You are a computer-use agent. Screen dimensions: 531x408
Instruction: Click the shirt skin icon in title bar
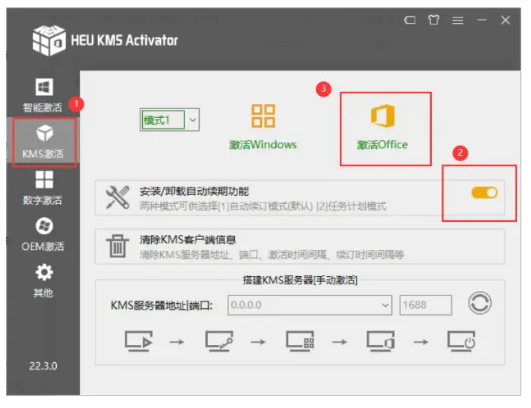tap(433, 20)
